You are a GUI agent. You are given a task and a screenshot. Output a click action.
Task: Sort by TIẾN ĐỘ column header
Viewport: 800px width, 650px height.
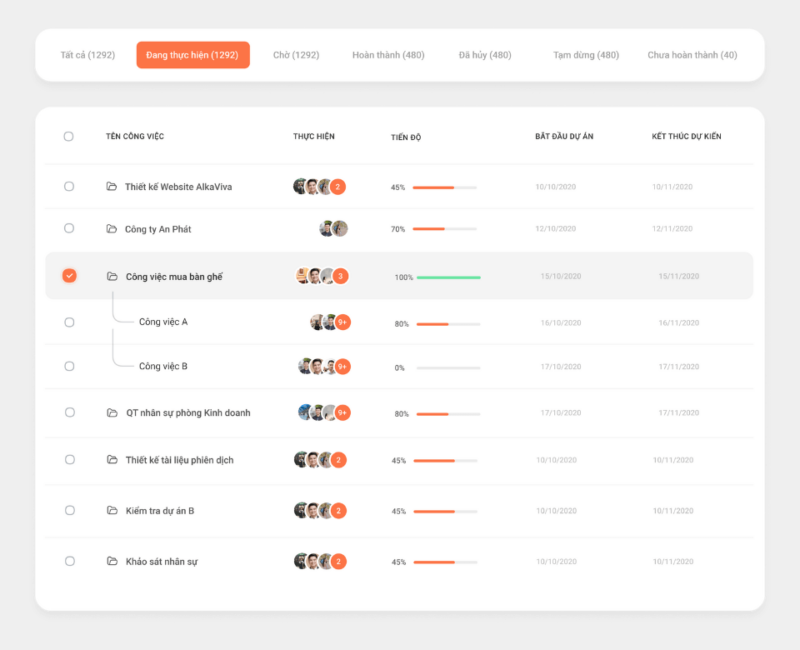[406, 137]
